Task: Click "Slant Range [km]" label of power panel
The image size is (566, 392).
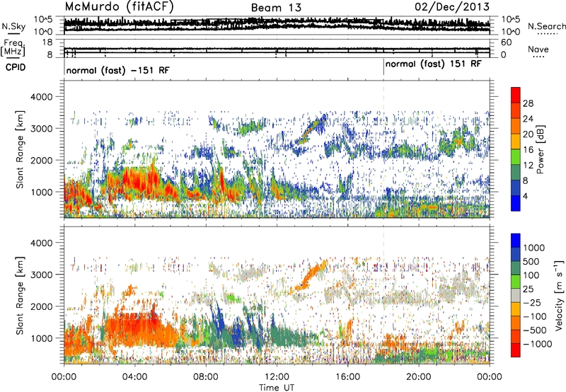Action: pos(20,149)
